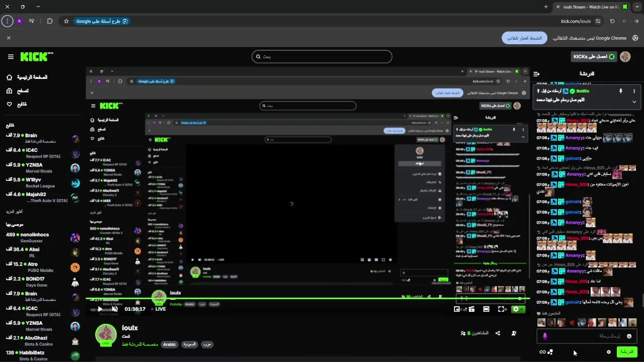Open the 'مخصصة للدردشة فقط' category link
This screenshot has width=644, height=362.
click(x=140, y=344)
